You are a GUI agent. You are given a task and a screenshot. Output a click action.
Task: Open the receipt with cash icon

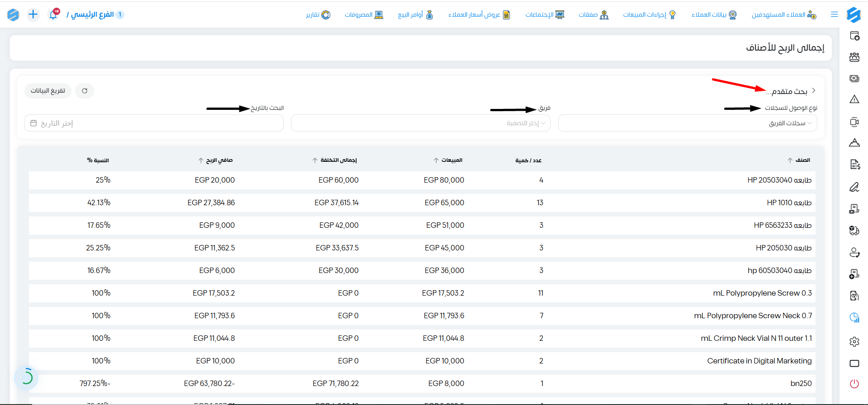(854, 209)
